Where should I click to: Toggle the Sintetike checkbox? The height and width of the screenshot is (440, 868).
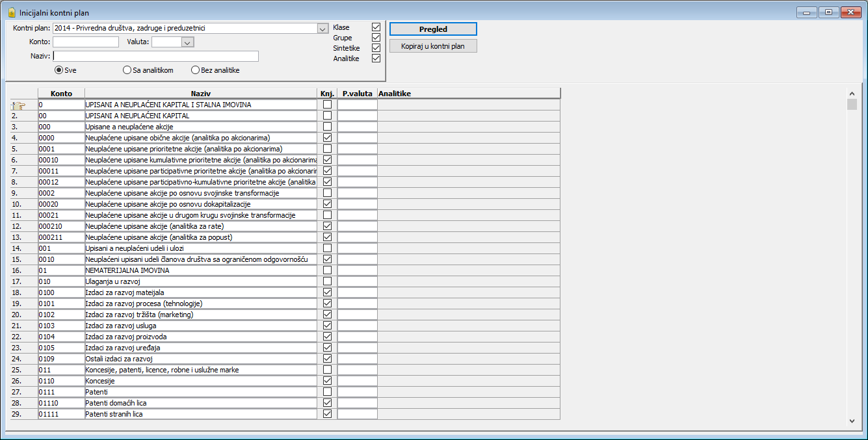(376, 48)
